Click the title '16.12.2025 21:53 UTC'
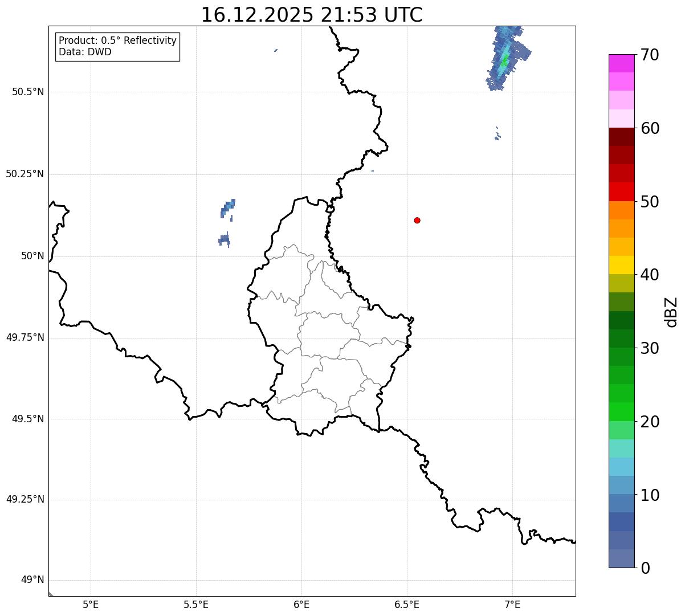685x616 pixels. (x=312, y=15)
